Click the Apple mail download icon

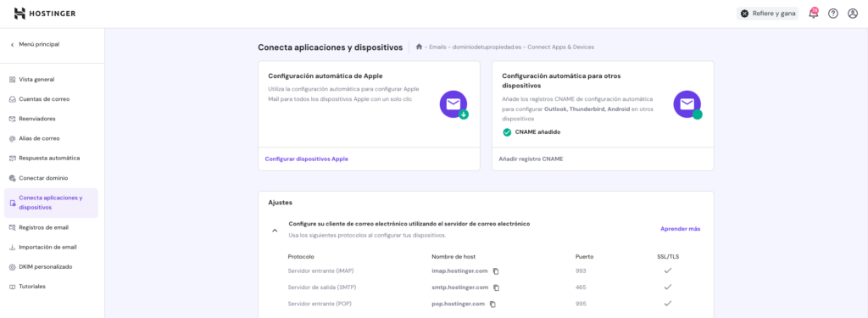point(454,104)
